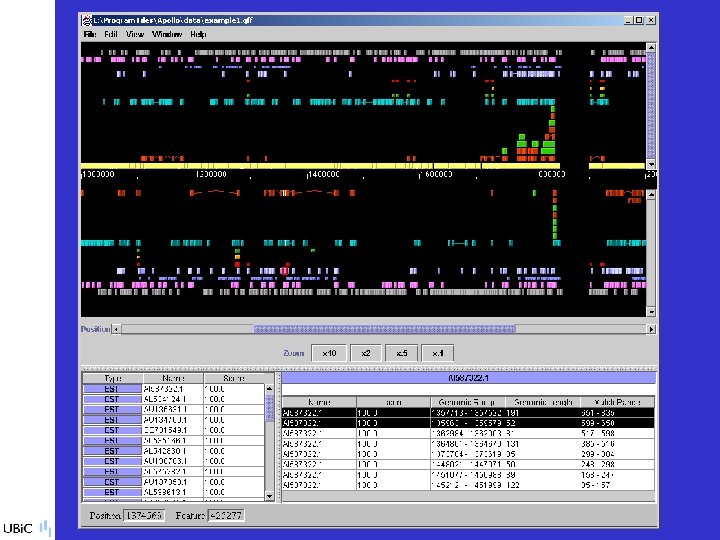The image size is (720, 540).
Task: Click the Position horizontal scrollbar thumb
Action: tap(384, 329)
